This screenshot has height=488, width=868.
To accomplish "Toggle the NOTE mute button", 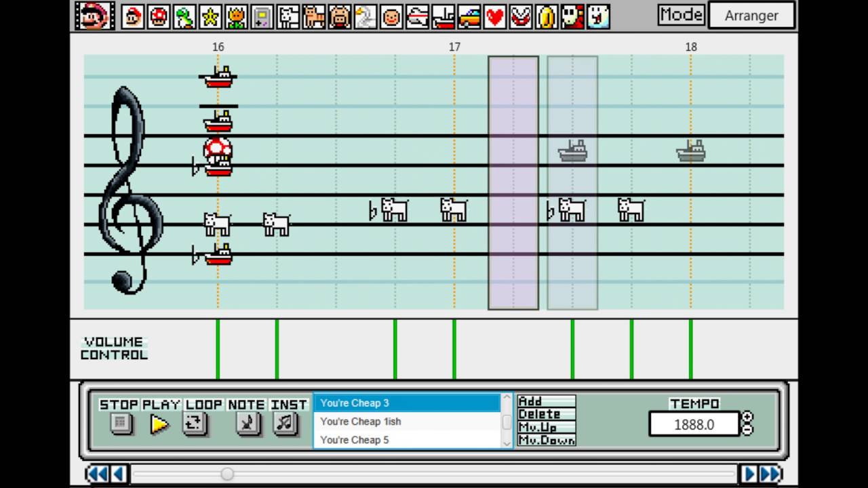I will tap(248, 424).
